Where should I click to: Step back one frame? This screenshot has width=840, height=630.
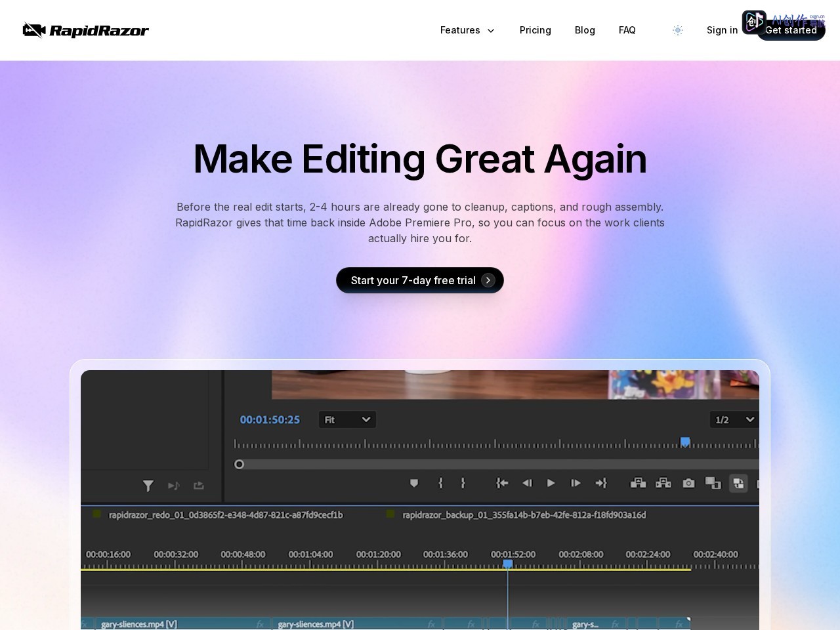coord(527,483)
